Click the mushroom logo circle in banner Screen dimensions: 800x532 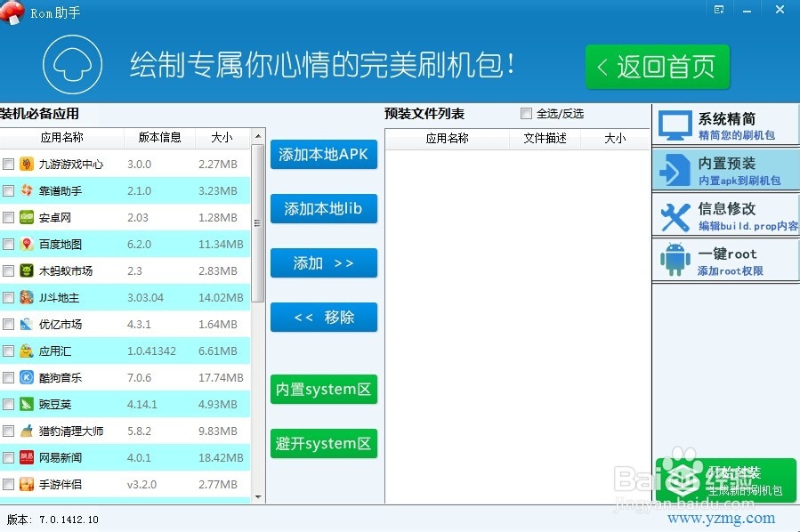click(x=72, y=65)
